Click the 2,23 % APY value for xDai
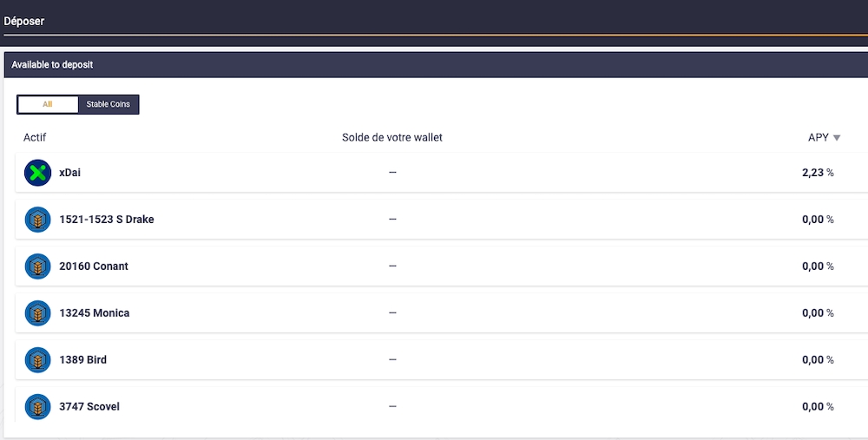The image size is (868, 440). 818,173
